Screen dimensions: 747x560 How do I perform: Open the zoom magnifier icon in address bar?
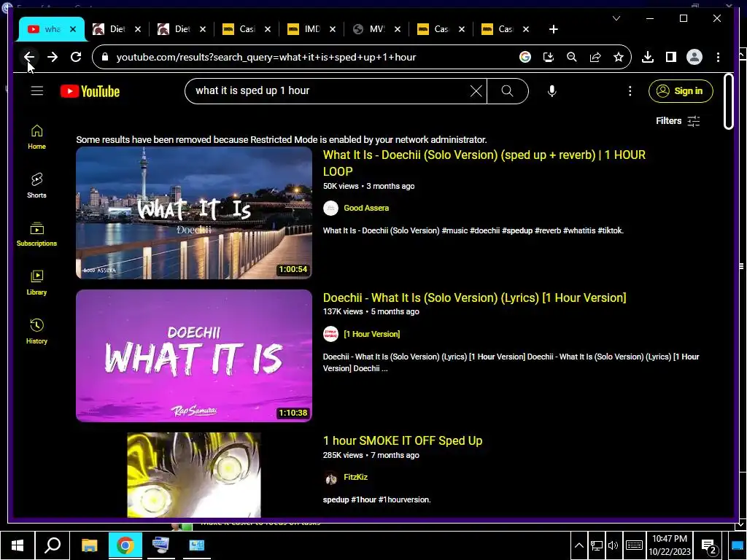[x=572, y=57]
